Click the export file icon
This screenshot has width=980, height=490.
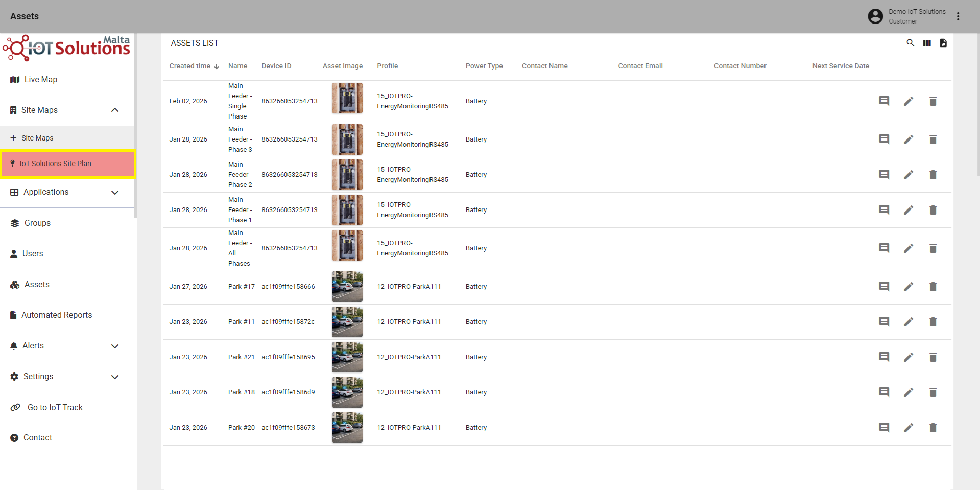(943, 43)
